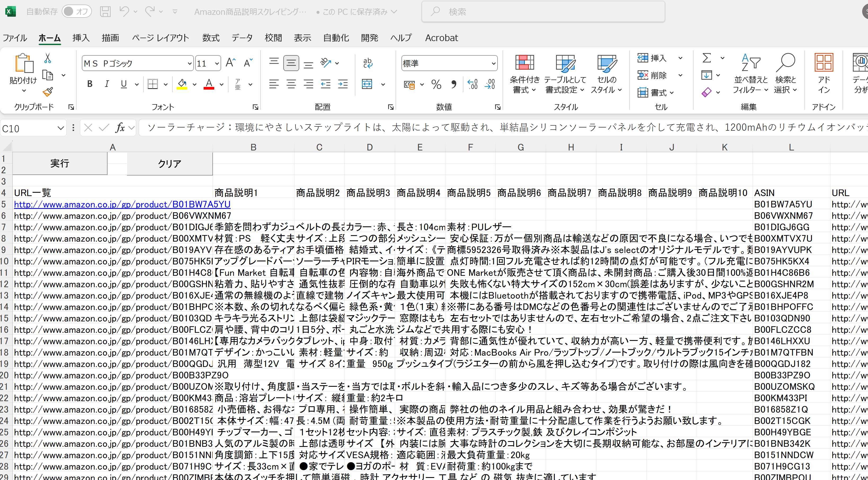The height and width of the screenshot is (480, 868).
Task: Switch to the ページ レイアウト tab
Action: point(160,38)
